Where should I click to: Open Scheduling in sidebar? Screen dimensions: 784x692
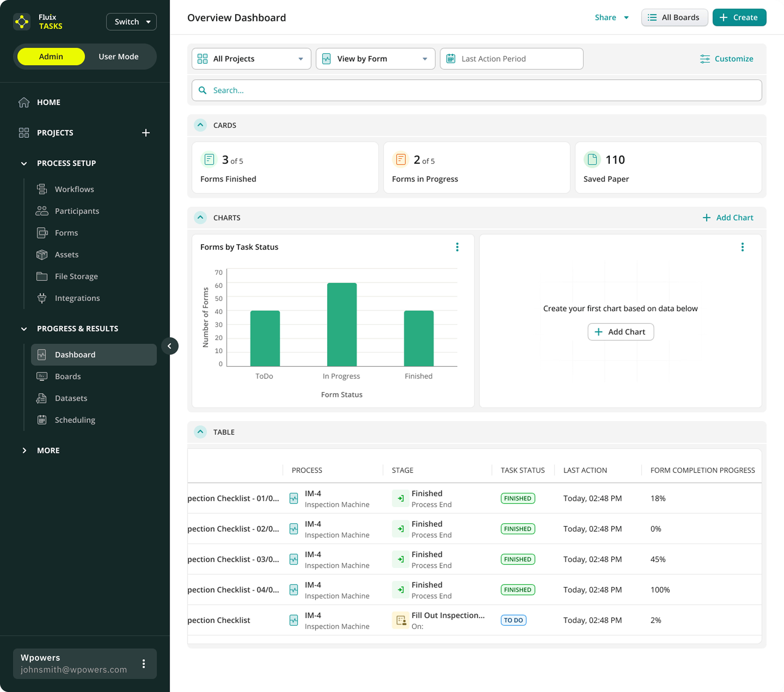click(75, 420)
